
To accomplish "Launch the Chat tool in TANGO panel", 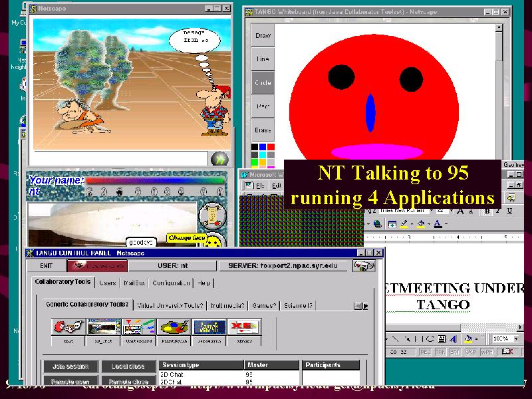I will point(68,327).
